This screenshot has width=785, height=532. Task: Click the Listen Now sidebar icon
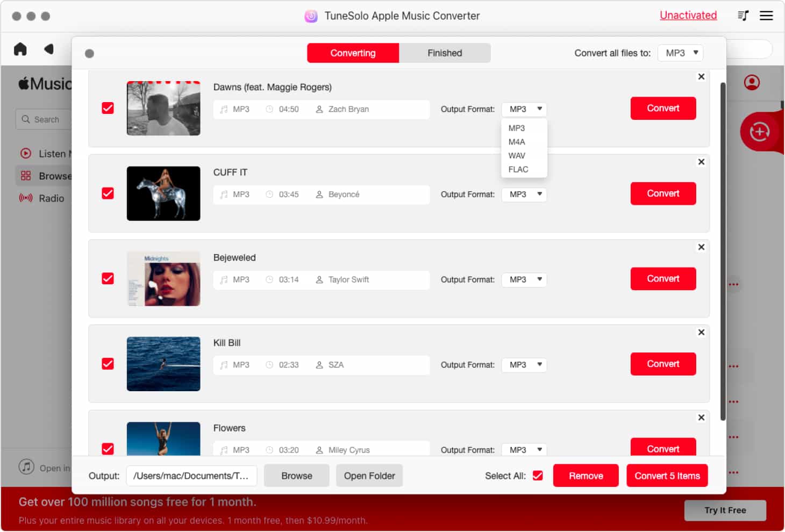tap(26, 154)
